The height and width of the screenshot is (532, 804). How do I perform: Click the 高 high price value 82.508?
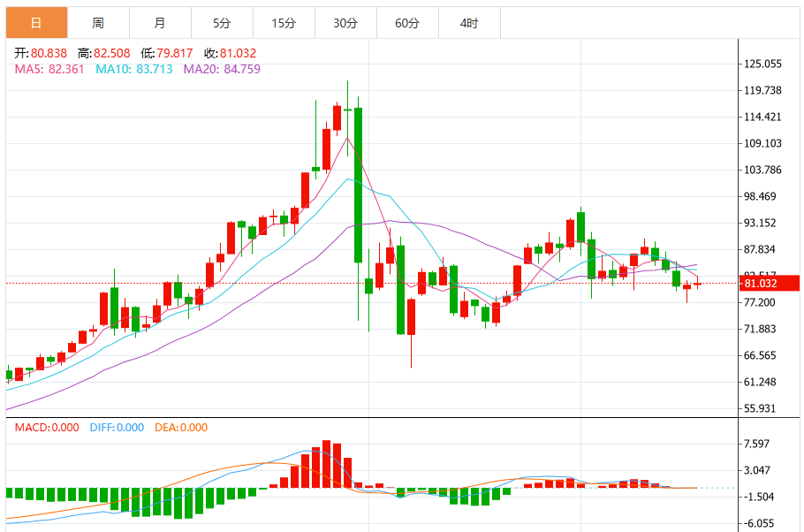click(x=112, y=53)
